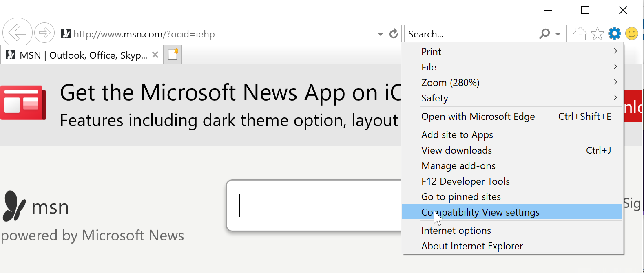Select Compatibility View settings
This screenshot has height=273, width=644.
click(x=480, y=212)
